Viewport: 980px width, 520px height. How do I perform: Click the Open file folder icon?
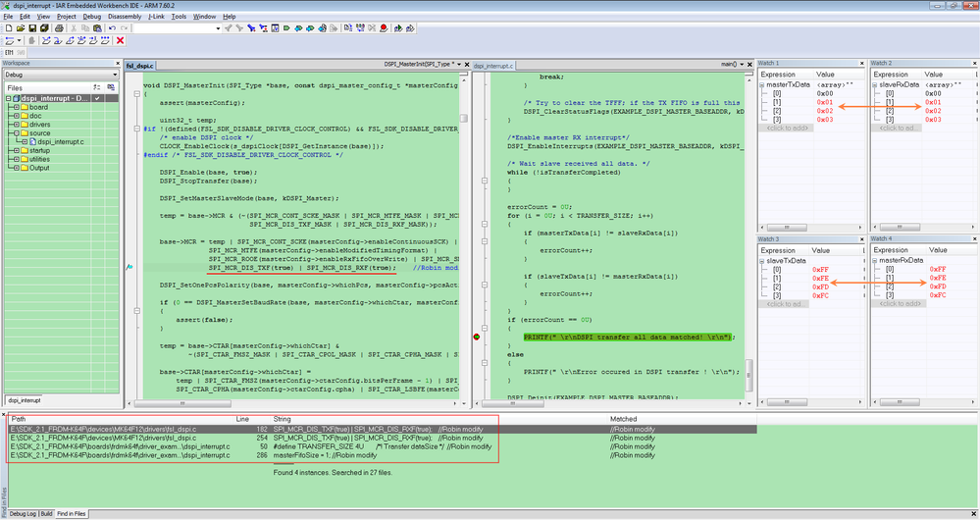tap(20, 28)
